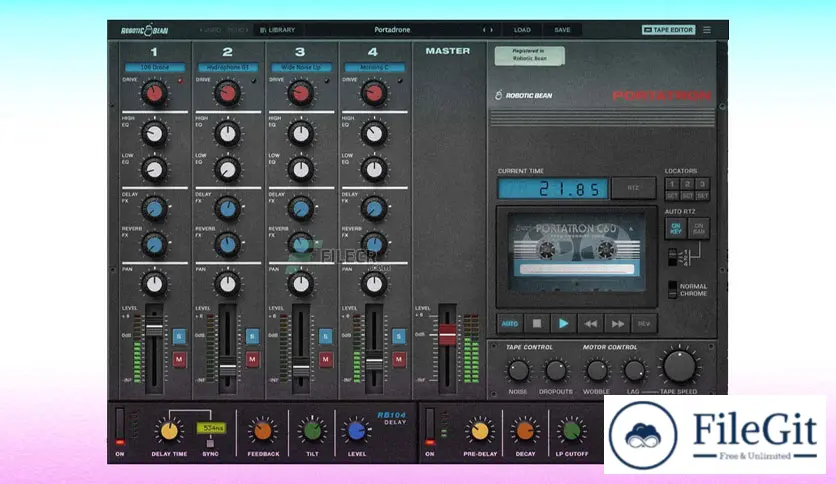Solo channel 2

click(252, 336)
